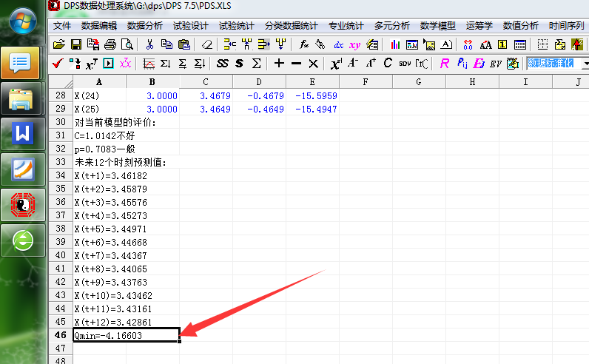Screen dimensions: 589x364
Task: Click cell with X(t+12)=3.42861
Action: [112, 322]
